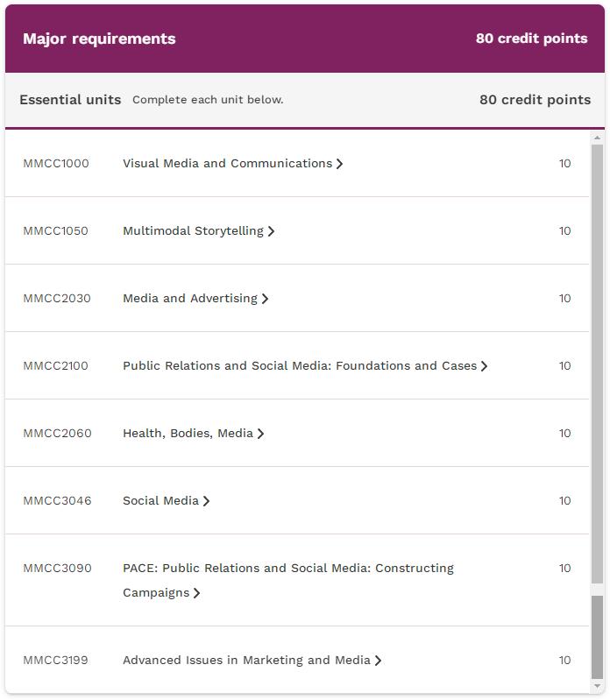Open Visual Media and Communications unit link
The height and width of the screenshot is (700, 610).
point(227,164)
